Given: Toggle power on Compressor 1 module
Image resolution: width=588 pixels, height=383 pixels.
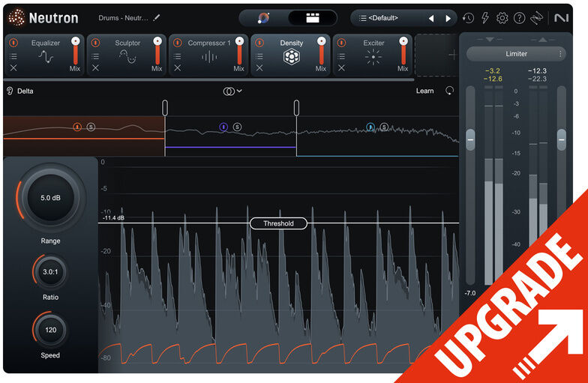Looking at the screenshot, I should click(x=177, y=43).
